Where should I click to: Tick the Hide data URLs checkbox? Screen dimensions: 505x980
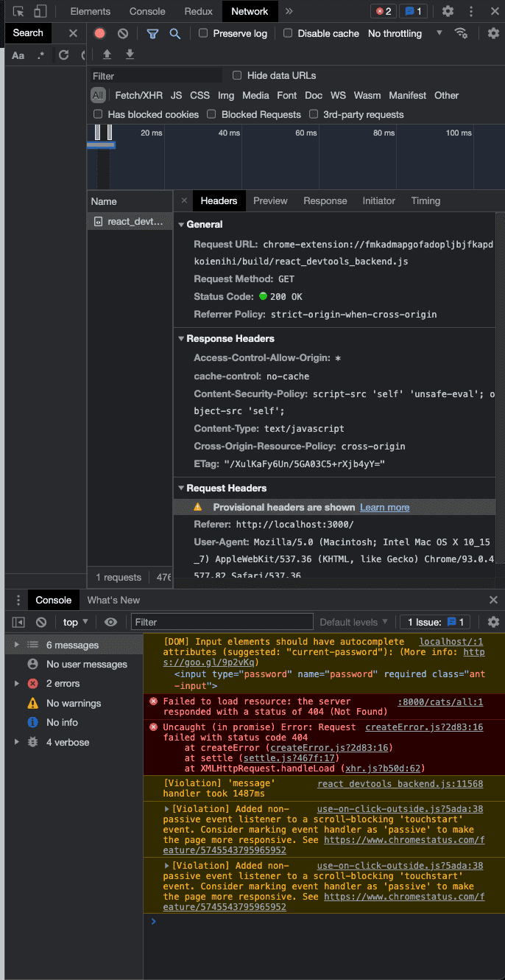pyautogui.click(x=237, y=75)
